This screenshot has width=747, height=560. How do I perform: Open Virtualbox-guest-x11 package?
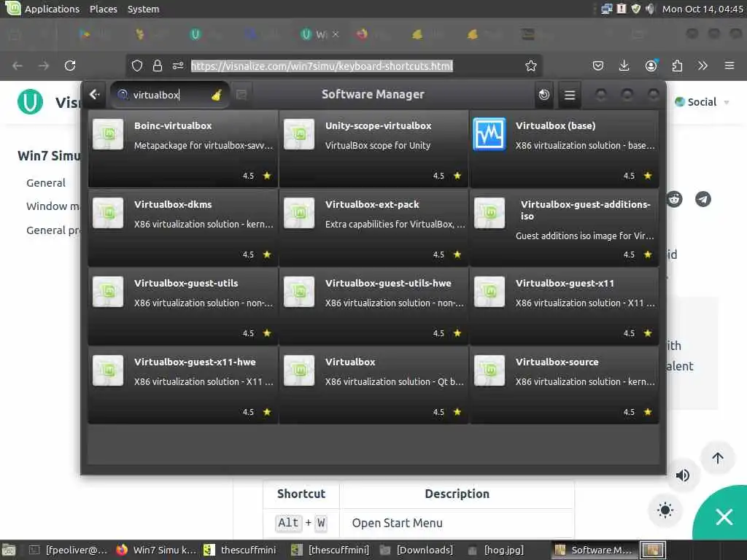point(565,306)
